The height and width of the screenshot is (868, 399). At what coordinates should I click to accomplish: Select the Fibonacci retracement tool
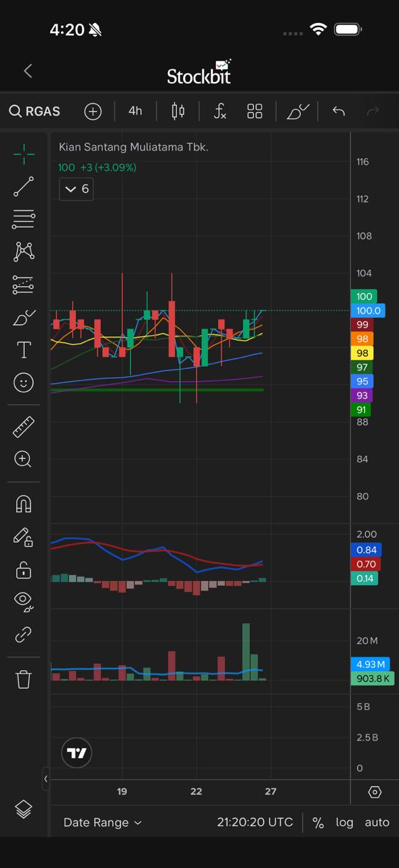pos(24,219)
